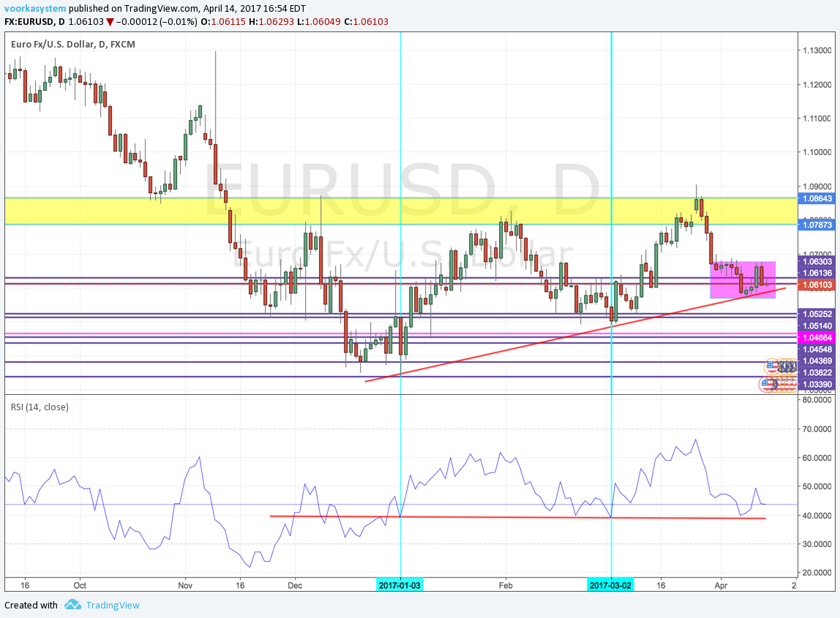This screenshot has height=618, width=840.
Task: Select the red horizontal line on RSI pane
Action: (x=517, y=517)
